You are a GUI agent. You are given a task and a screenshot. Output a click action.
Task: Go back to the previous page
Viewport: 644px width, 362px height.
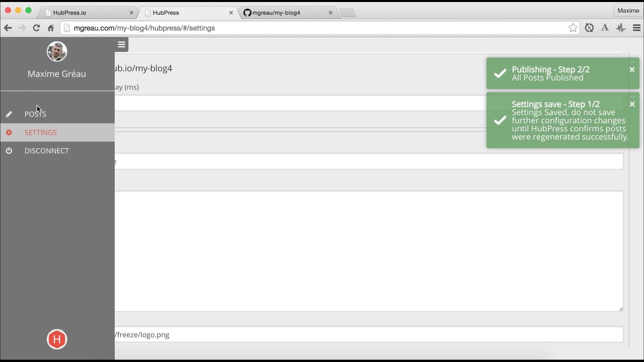[x=8, y=28]
